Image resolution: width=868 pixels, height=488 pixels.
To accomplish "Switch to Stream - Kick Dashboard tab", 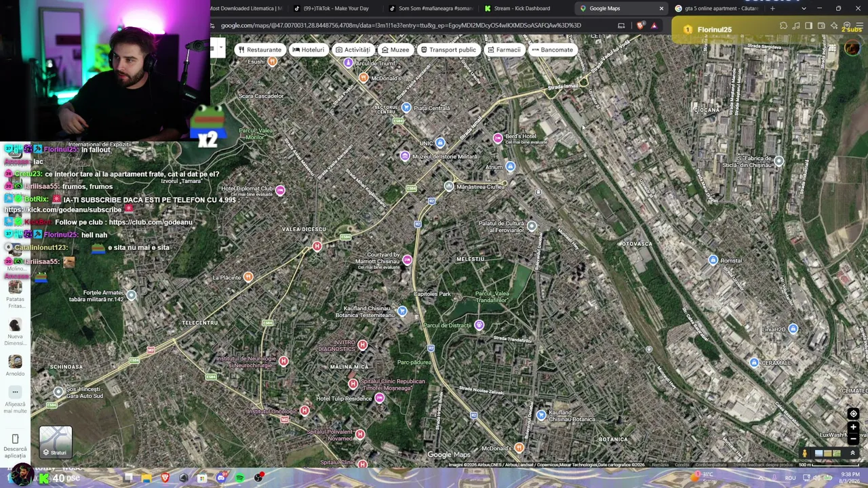I will (x=521, y=8).
